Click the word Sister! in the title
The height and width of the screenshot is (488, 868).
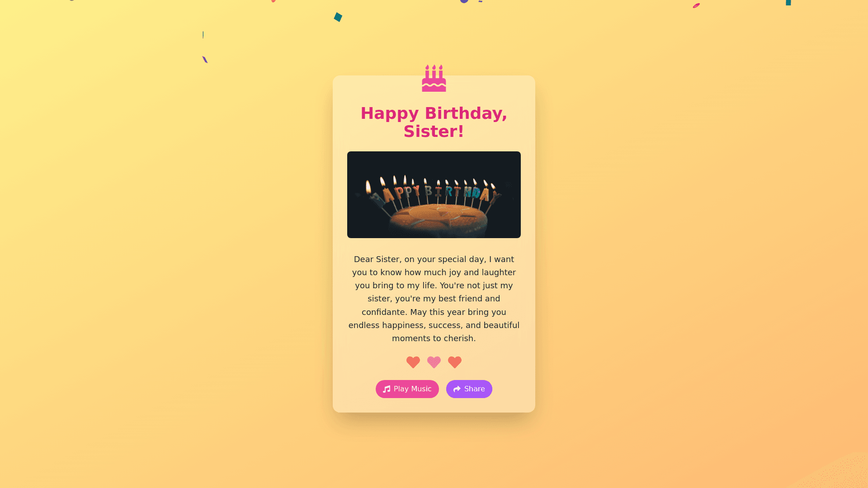click(434, 131)
